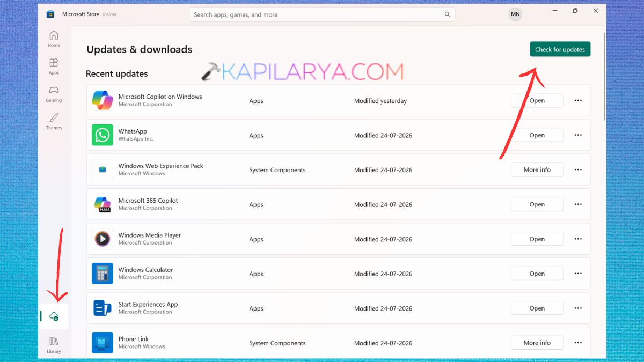Click 'System Components' in the Phone Link row
The width and height of the screenshot is (644, 362).
pos(277,343)
